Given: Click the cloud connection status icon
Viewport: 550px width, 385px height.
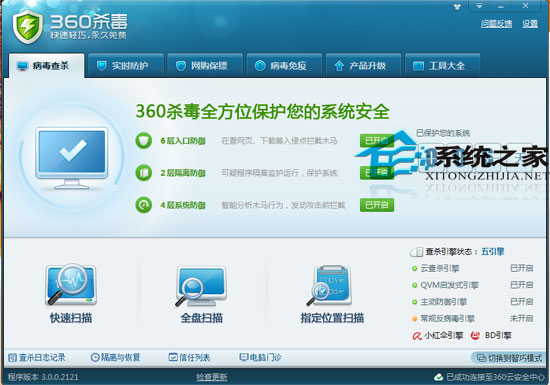Looking at the screenshot, I should 438,377.
